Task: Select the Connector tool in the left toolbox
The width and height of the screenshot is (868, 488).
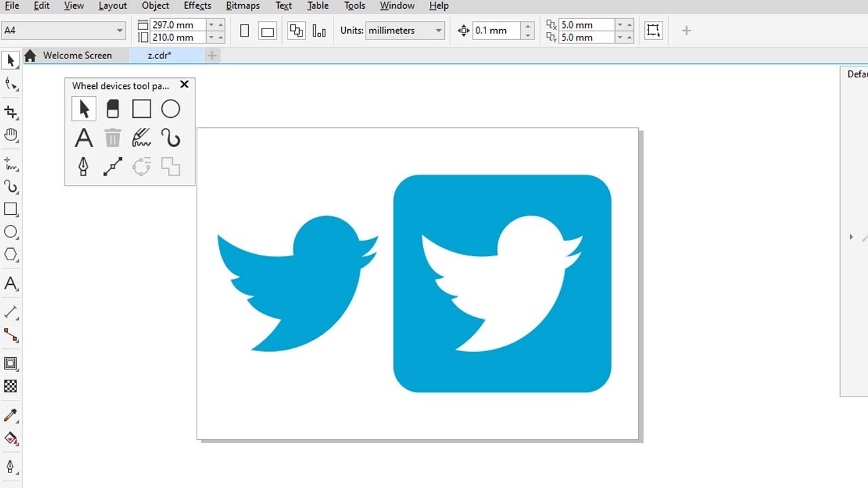Action: (x=10, y=335)
